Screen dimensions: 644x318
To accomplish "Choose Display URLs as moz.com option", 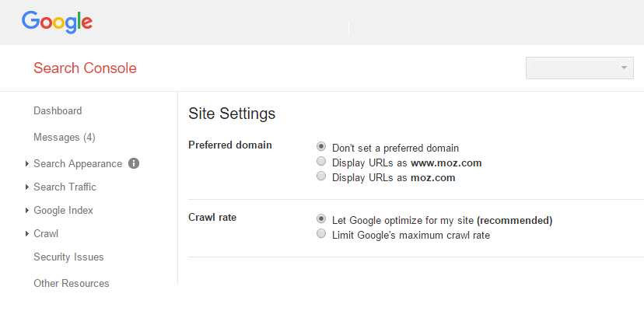I will point(320,177).
